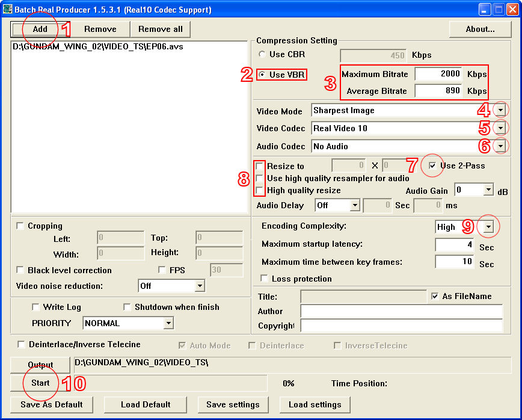The height and width of the screenshot is (420, 522).
Task: Open the Audio Gain dropdown
Action: pos(488,190)
